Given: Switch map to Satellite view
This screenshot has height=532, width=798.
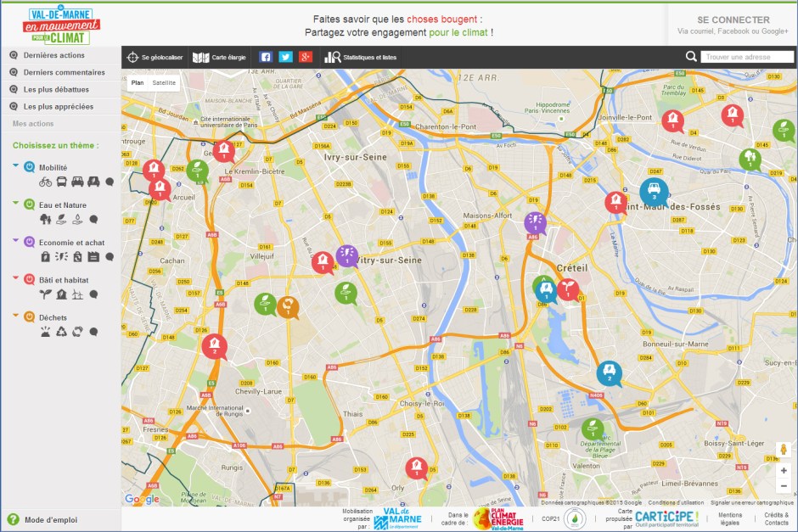Looking at the screenshot, I should [x=164, y=83].
